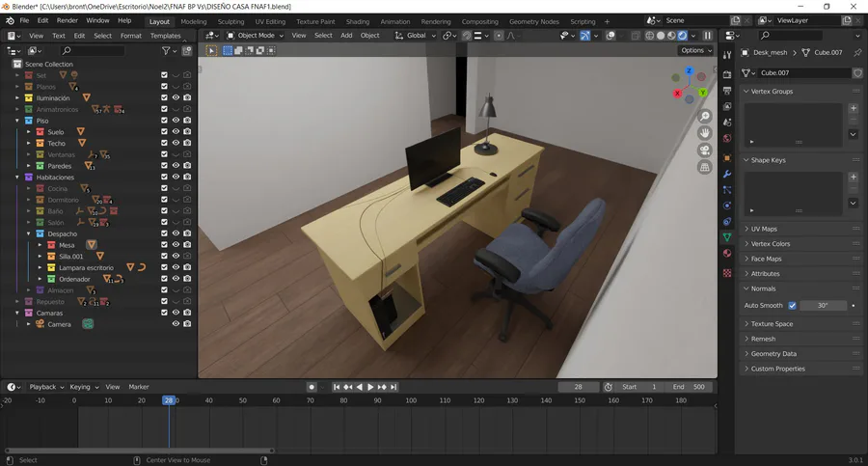The image size is (868, 466).
Task: Switch to the Geometry Nodes workspace tab
Action: click(534, 21)
